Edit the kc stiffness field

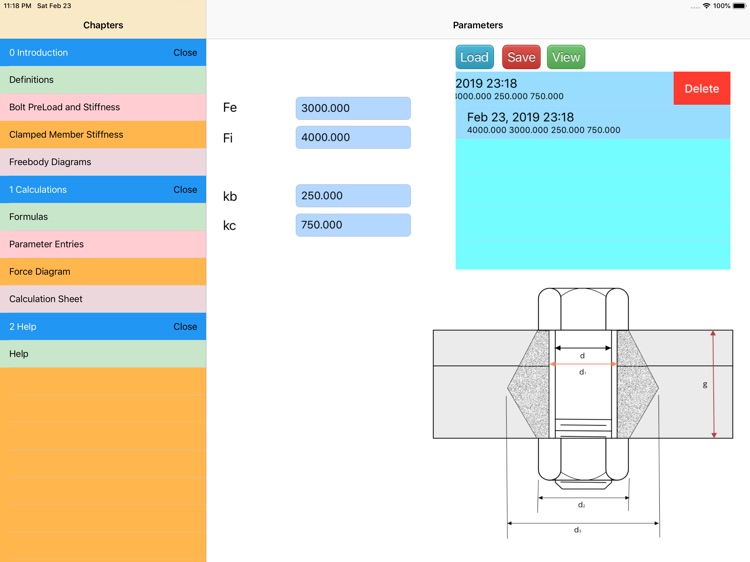[353, 225]
